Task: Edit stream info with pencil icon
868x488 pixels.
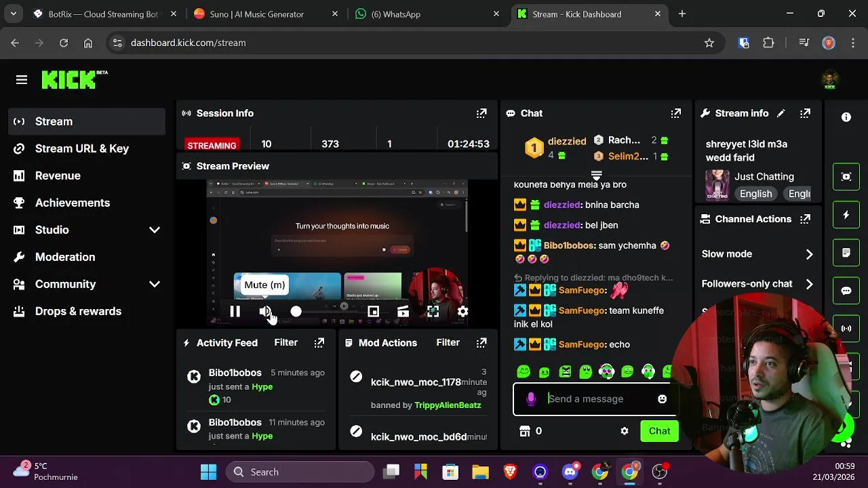Action: click(x=781, y=113)
